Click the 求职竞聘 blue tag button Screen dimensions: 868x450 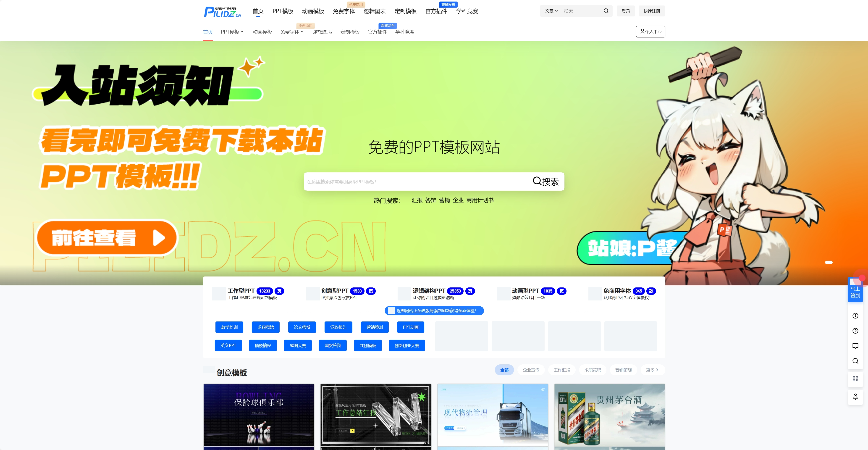(265, 327)
